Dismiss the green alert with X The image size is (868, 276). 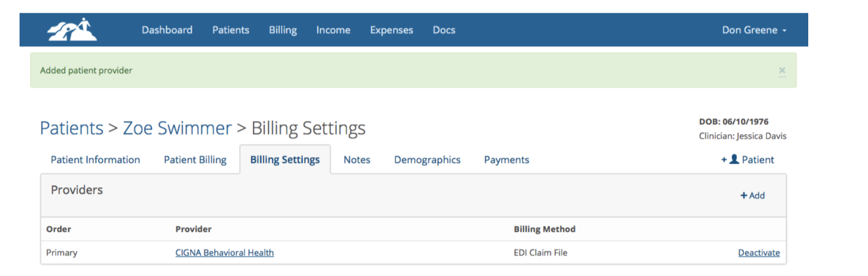[782, 70]
